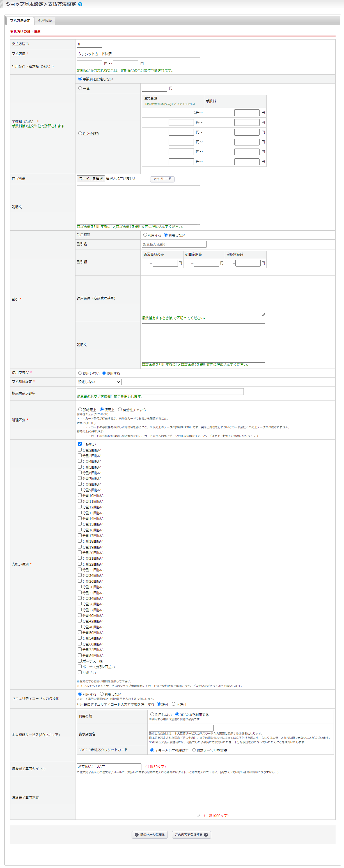Select 即時売上 processing type

pyautogui.click(x=80, y=409)
